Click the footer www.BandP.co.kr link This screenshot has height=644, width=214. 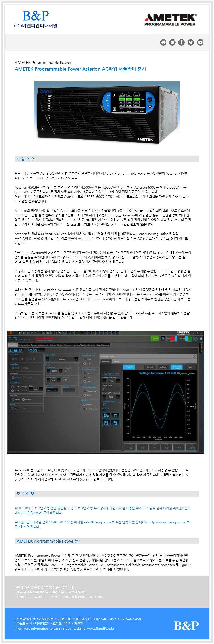[x=101, y=629]
